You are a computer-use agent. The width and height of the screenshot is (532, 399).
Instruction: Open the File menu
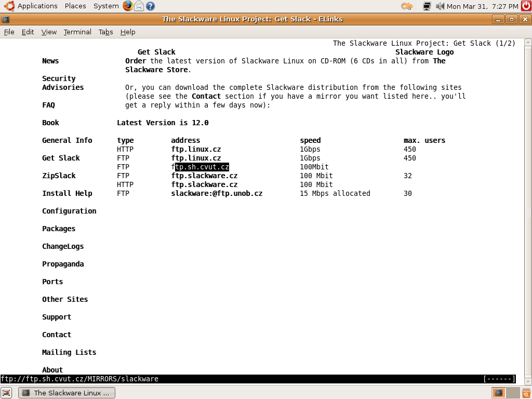tap(9, 32)
